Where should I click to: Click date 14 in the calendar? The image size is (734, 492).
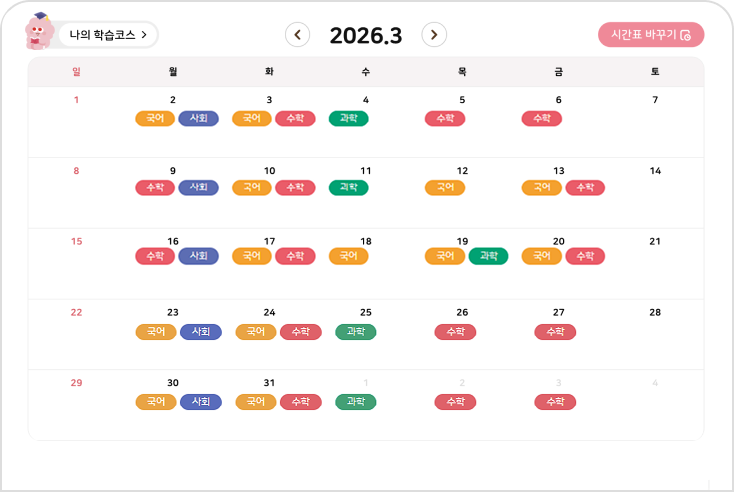click(655, 171)
